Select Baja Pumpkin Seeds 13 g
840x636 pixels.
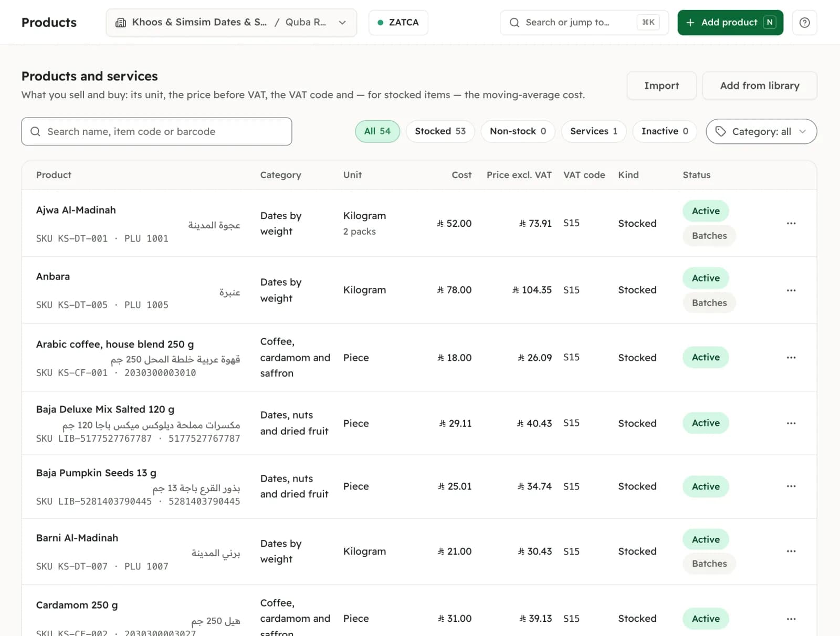point(96,473)
